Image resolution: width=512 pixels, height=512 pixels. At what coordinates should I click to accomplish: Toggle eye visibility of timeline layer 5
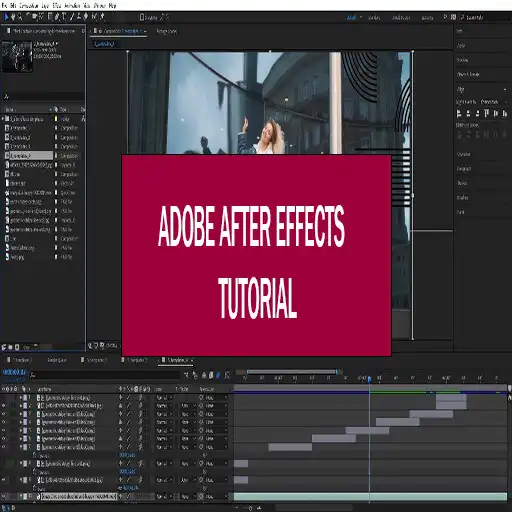coord(4,430)
